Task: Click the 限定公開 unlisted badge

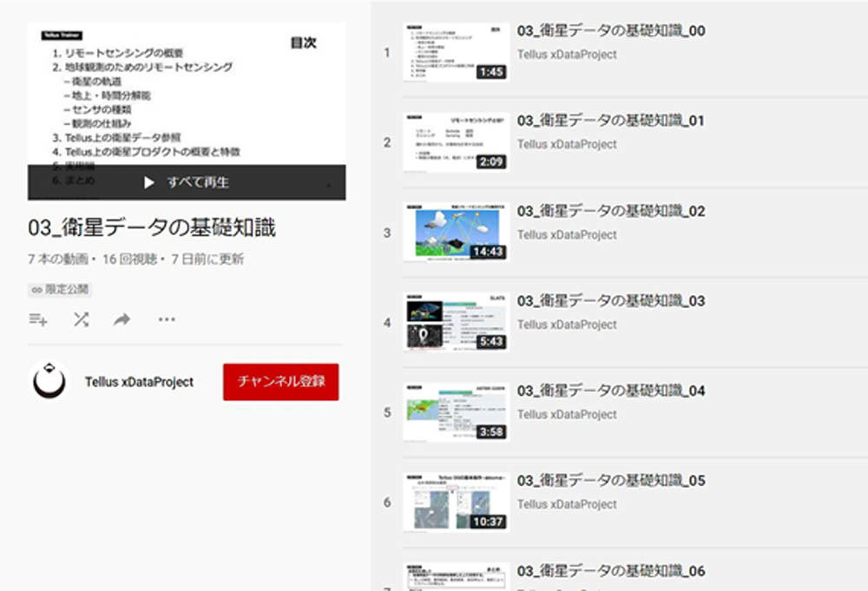Action: coord(60,289)
